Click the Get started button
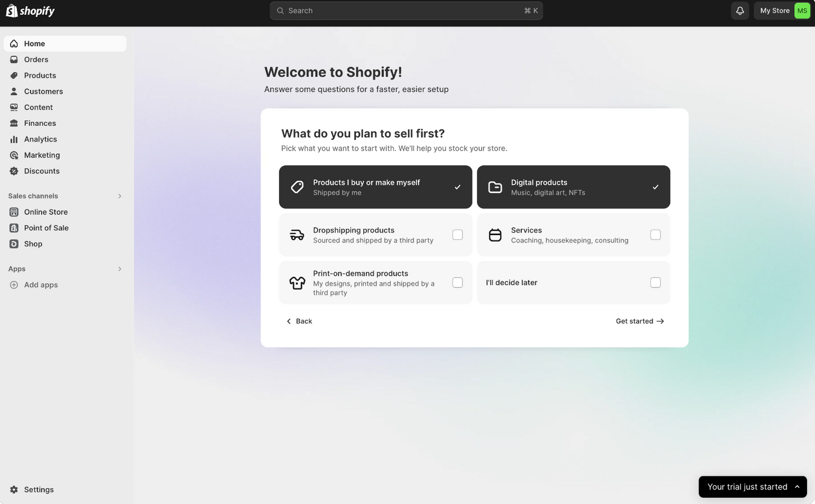The height and width of the screenshot is (504, 815). click(640, 321)
